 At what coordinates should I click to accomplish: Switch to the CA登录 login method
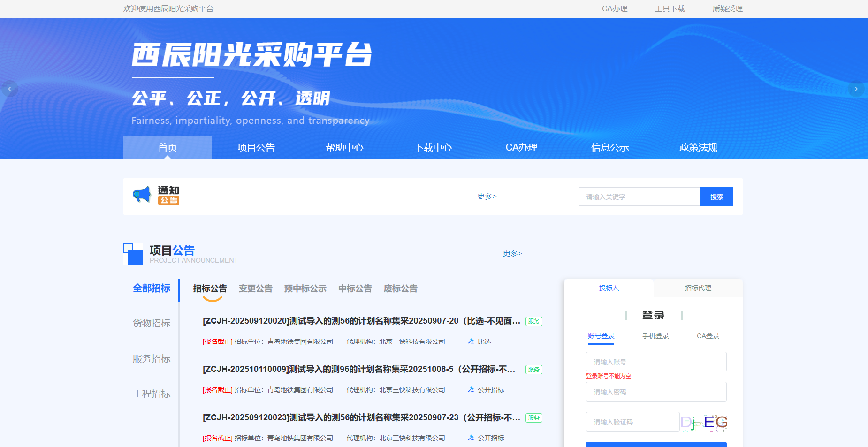(x=708, y=336)
